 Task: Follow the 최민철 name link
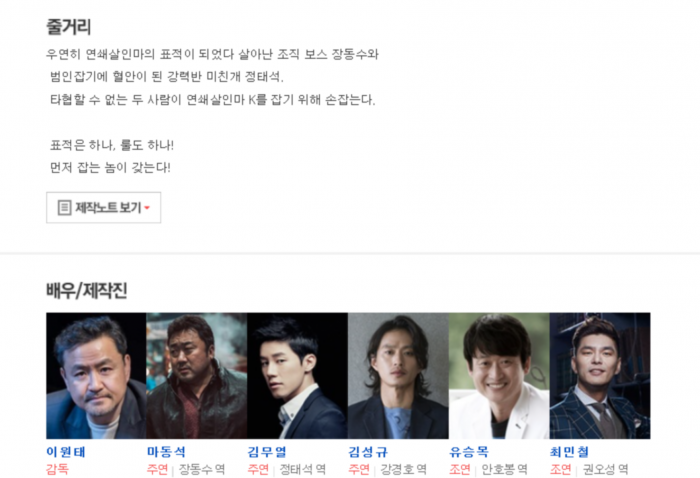coord(570,452)
